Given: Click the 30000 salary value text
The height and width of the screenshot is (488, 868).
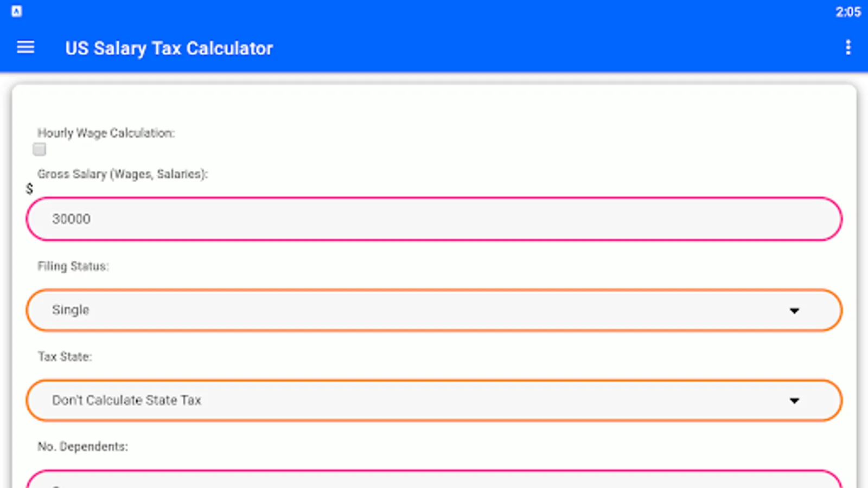Looking at the screenshot, I should point(71,219).
